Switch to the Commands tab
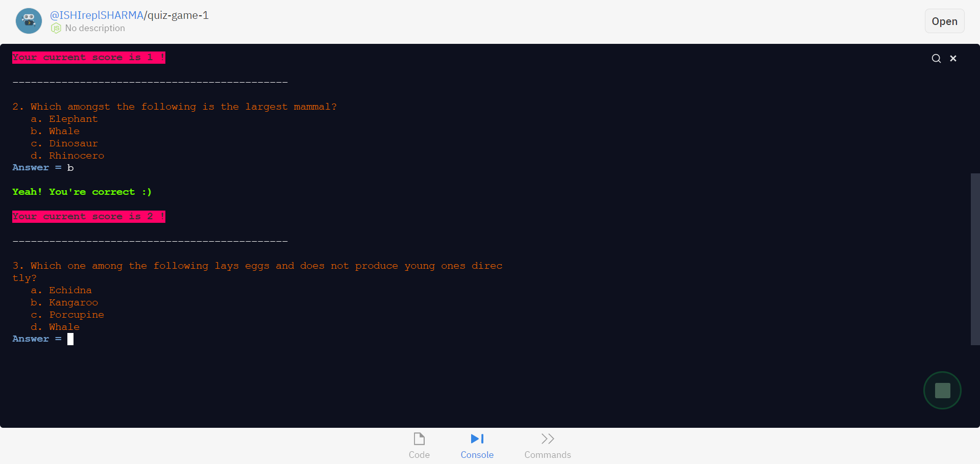 pos(547,455)
